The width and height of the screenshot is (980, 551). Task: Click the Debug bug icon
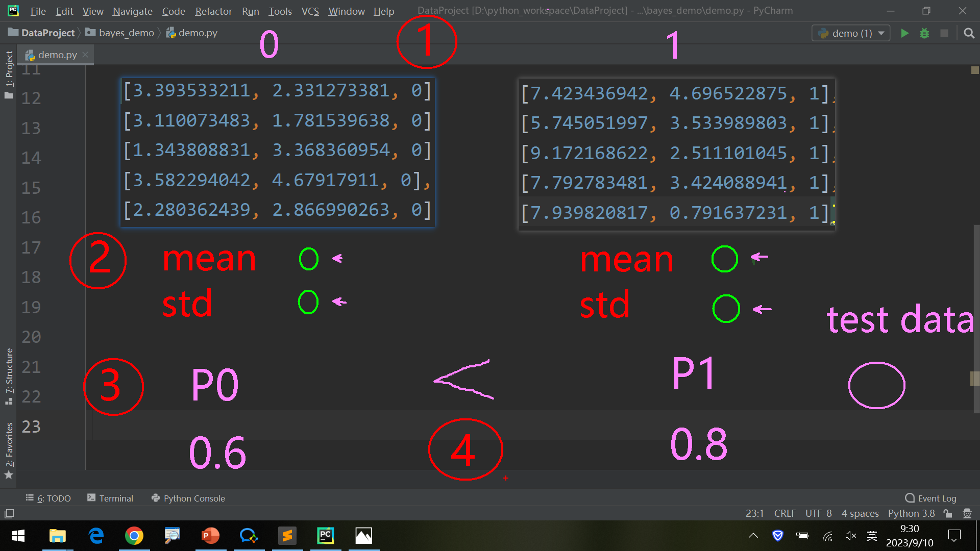[924, 33]
